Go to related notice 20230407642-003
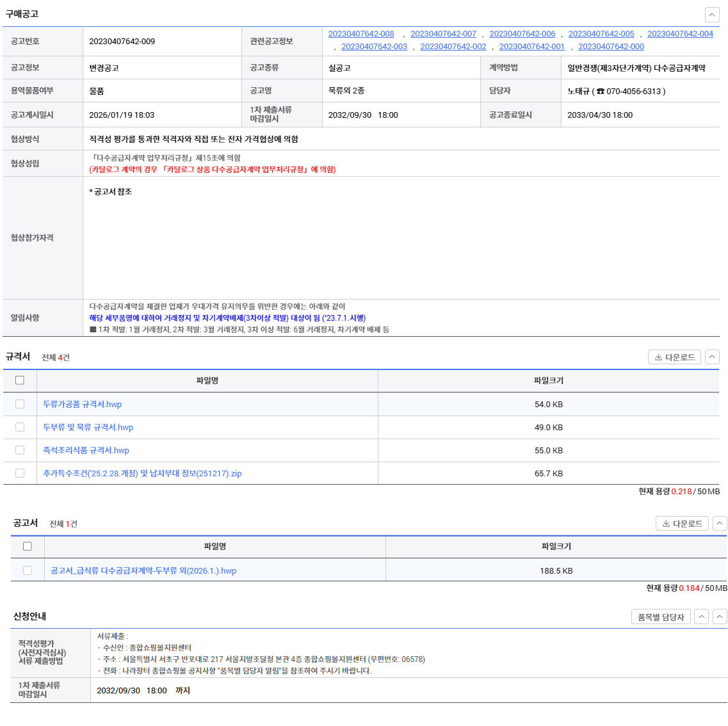The width and height of the screenshot is (728, 726). coord(374,47)
